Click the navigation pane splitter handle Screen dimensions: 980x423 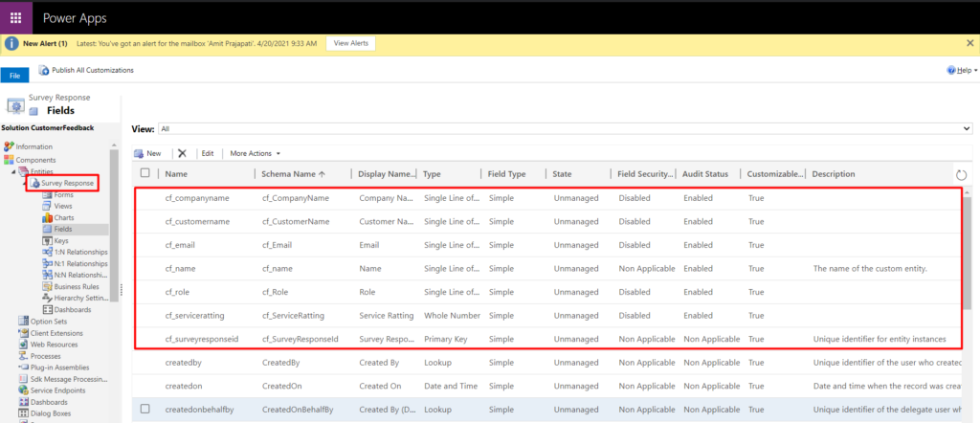point(121,289)
